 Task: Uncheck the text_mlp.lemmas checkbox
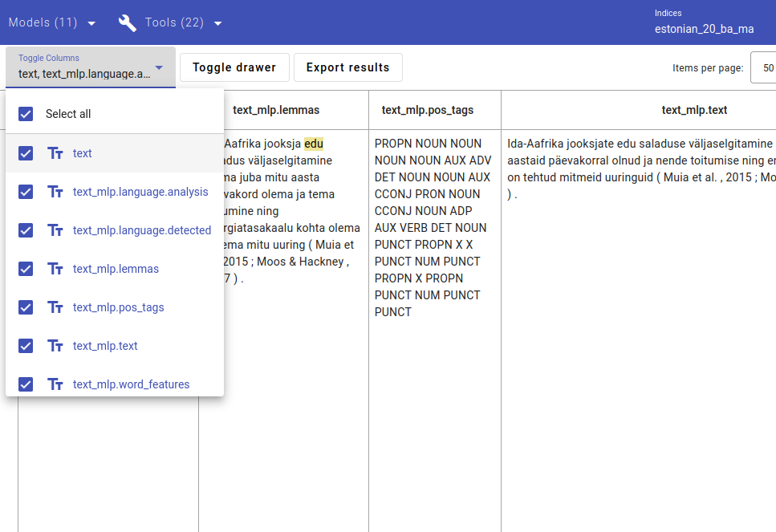pos(26,270)
